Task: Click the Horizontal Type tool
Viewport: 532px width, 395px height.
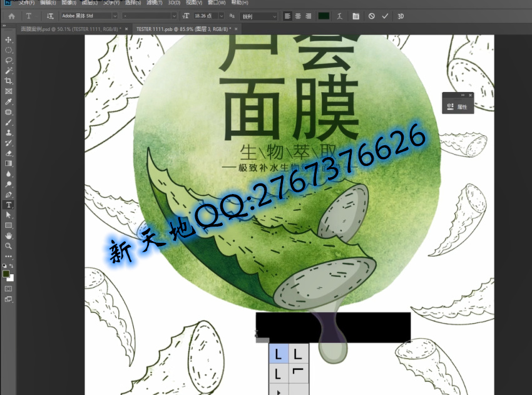Action: tap(9, 205)
